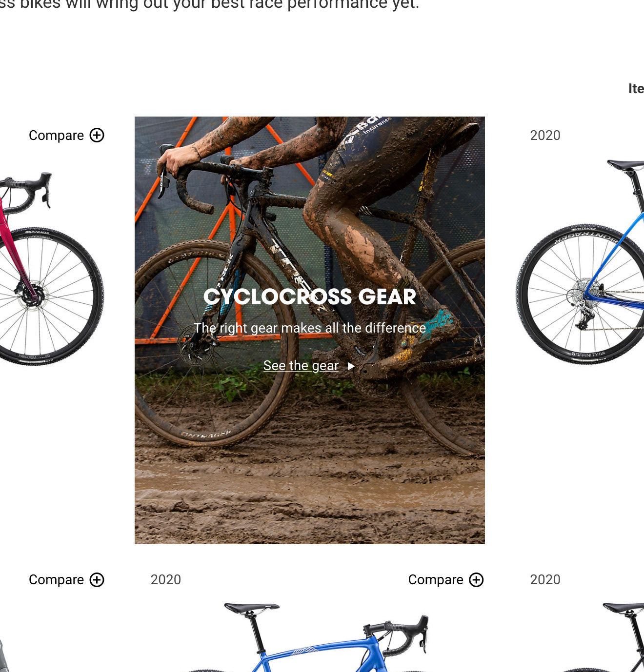Viewport: 644px width, 672px height.
Task: Click the CYCLOCROSS GEAR heading
Action: click(310, 296)
